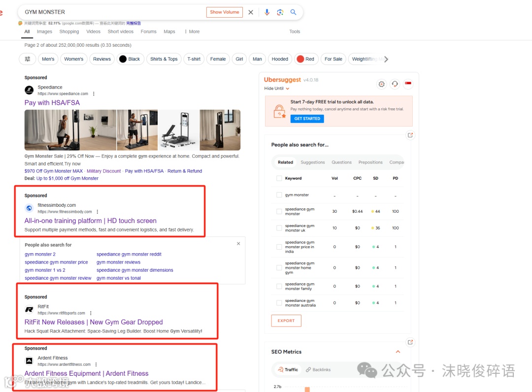
Task: Click 'gym monster vs tonal' related search
Action: tap(118, 278)
